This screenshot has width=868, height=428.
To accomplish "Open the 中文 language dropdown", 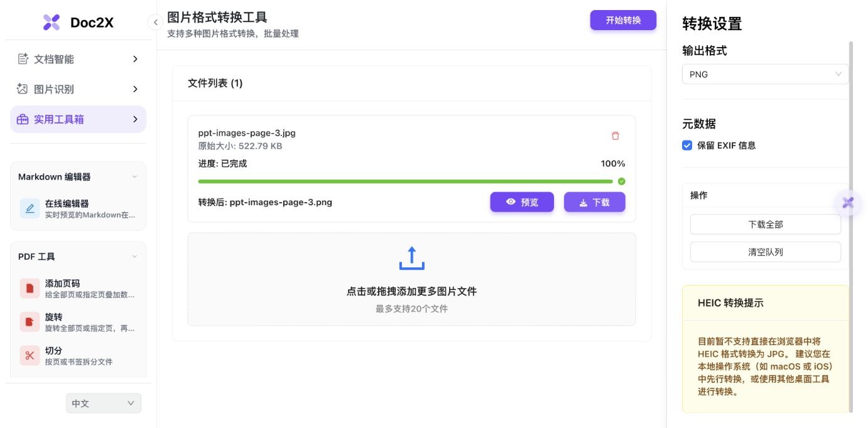I will (x=104, y=404).
